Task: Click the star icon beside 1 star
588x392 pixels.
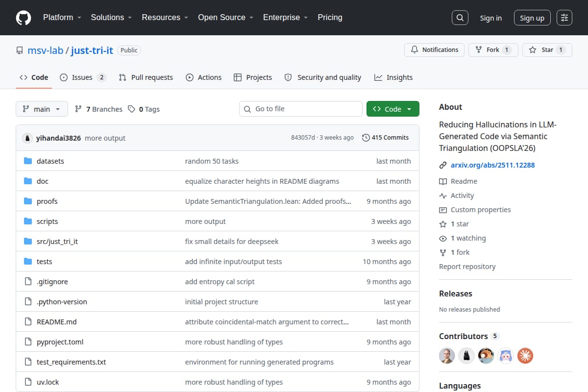Action: click(443, 224)
